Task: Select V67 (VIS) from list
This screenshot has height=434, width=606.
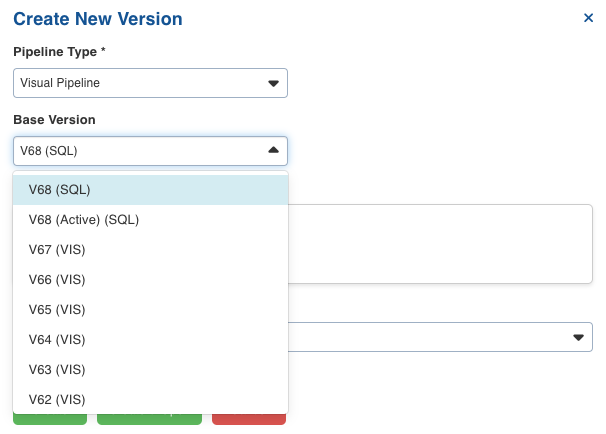Action: click(x=150, y=250)
